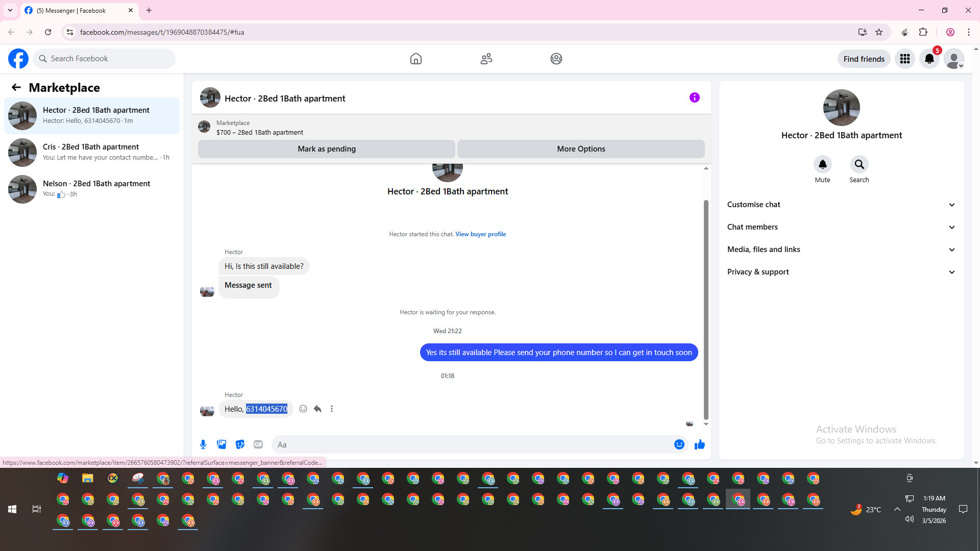Open the account profile menu
Screen dimensions: 980x551
(954, 59)
